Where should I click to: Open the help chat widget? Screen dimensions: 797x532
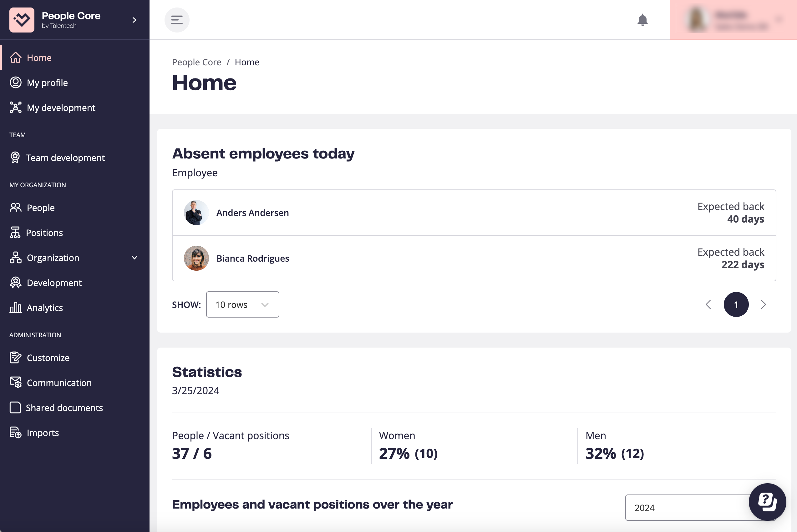pyautogui.click(x=767, y=501)
